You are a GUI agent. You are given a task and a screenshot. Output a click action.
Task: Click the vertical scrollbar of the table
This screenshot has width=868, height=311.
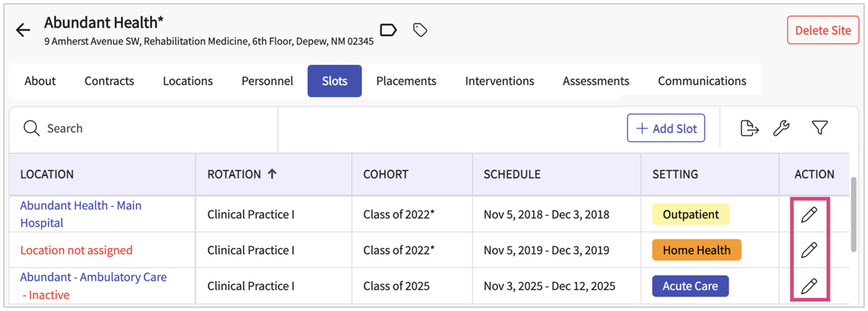click(x=854, y=214)
